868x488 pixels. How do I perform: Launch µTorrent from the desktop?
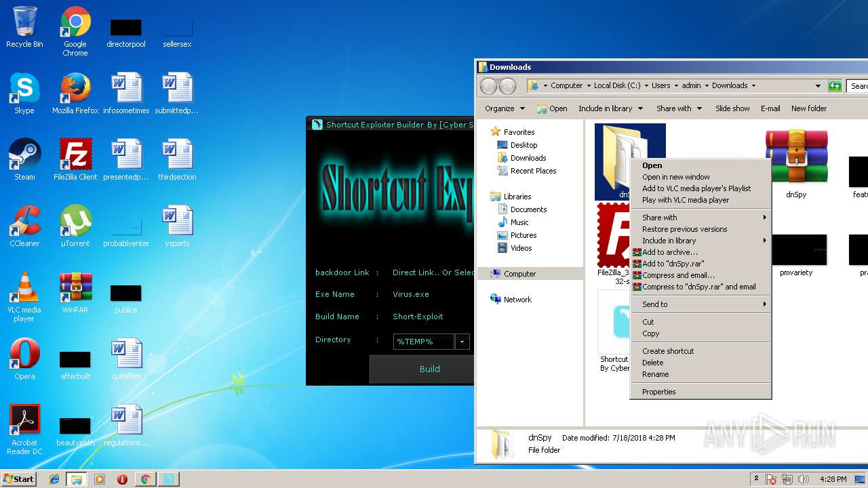coord(75,226)
